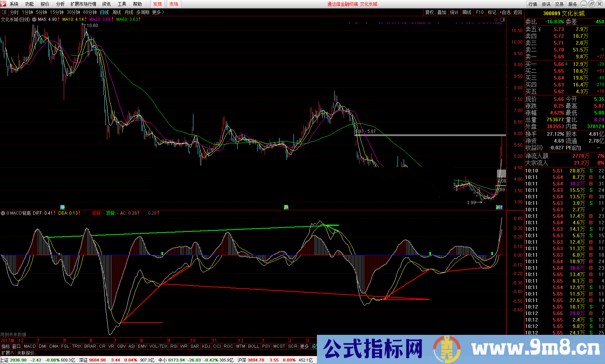
Task: Click the 测 marker icon below the chart
Action: coord(499,207)
